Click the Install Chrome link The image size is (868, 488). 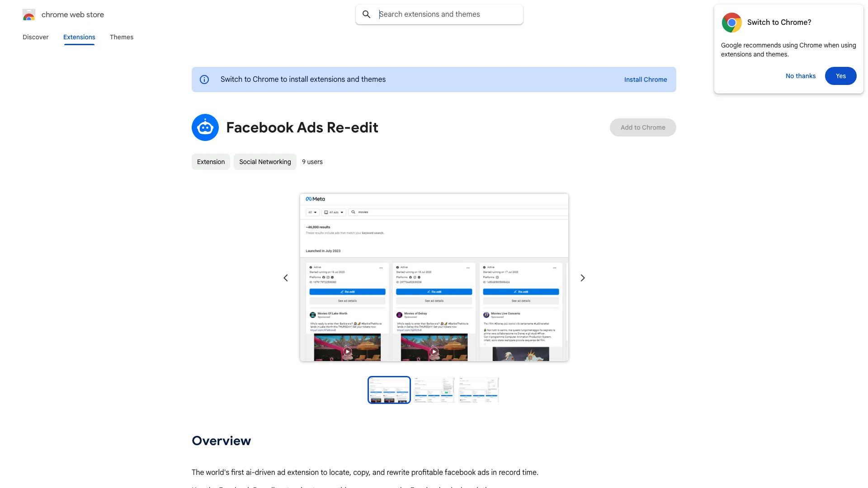[x=646, y=80]
